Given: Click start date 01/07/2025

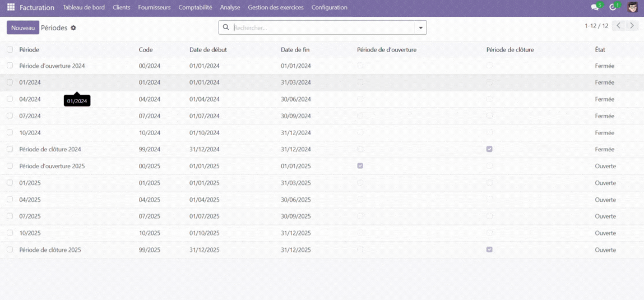Looking at the screenshot, I should point(205,216).
